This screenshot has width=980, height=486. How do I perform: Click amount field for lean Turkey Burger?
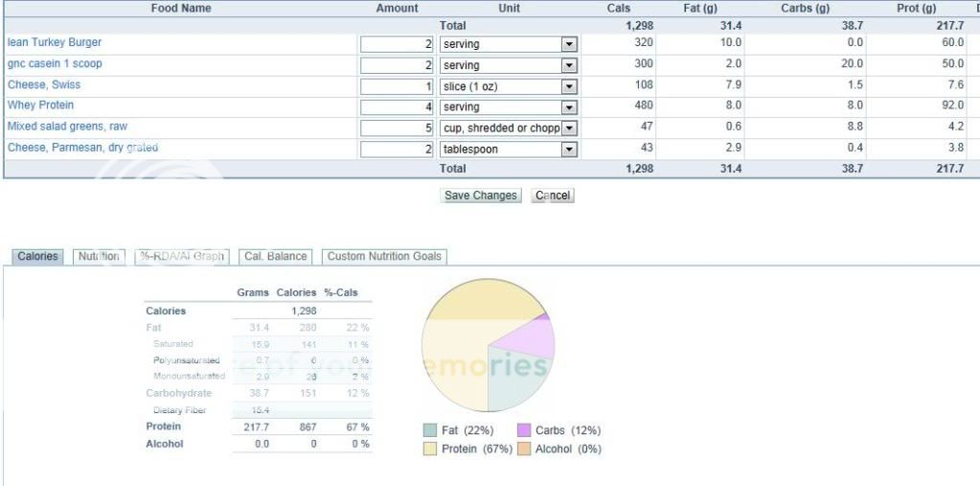(397, 44)
